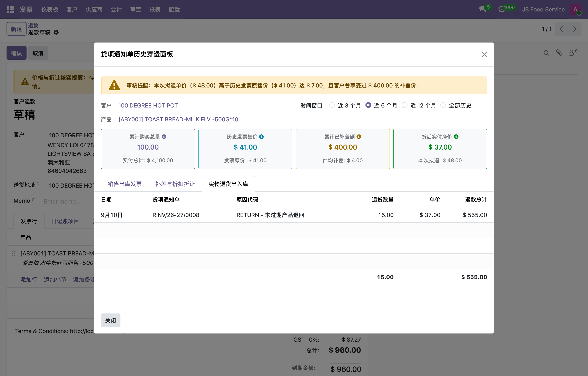Go to next record arrow
The image size is (588, 376).
pyautogui.click(x=575, y=29)
